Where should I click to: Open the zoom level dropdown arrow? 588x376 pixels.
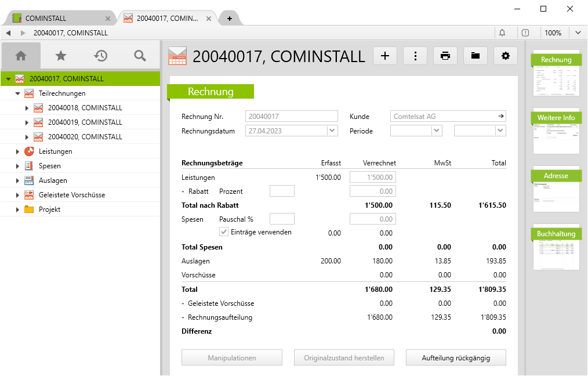[x=578, y=33]
